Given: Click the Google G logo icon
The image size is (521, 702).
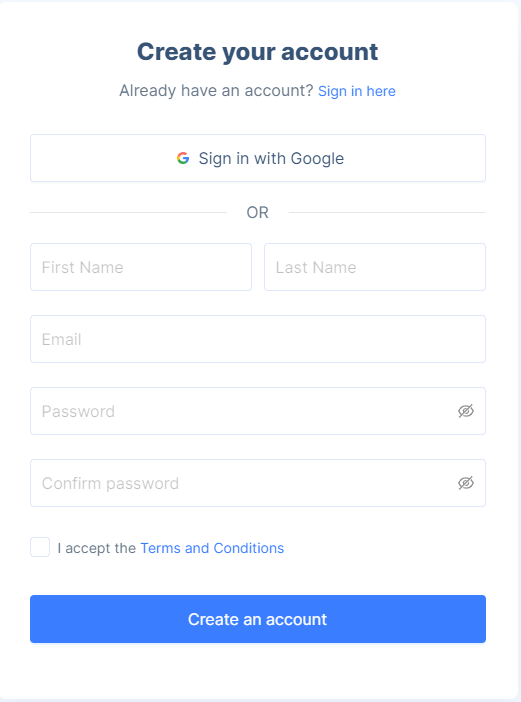Looking at the screenshot, I should pos(183,158).
